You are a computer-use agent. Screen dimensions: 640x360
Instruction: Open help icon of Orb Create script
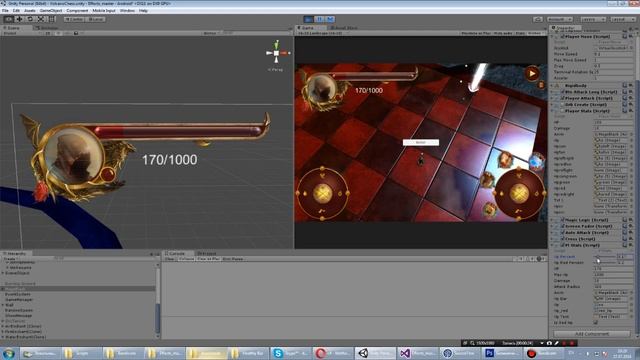coord(624,104)
